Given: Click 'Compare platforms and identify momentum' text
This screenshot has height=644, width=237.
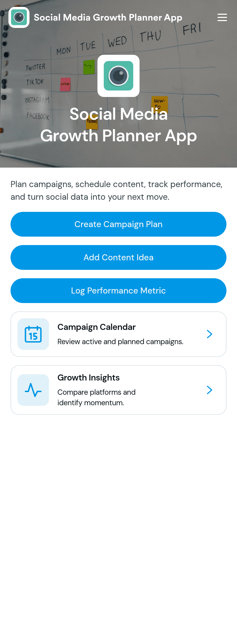Looking at the screenshot, I should [x=96, y=397].
